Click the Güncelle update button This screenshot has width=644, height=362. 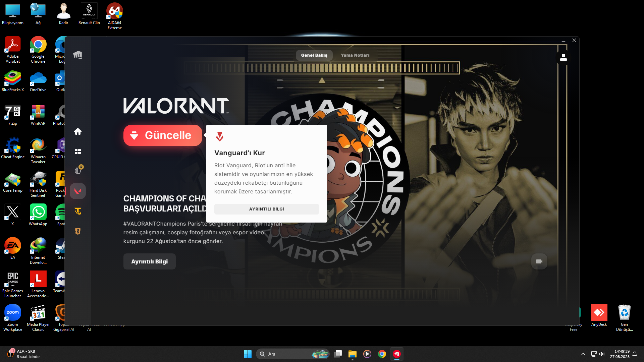(163, 135)
